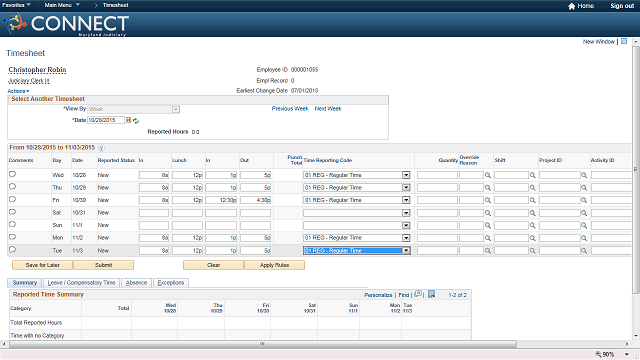Open Time Reporting Code dropdown for Mon 11/2
Image resolution: width=640 pixels, height=360 pixels.
[406, 238]
